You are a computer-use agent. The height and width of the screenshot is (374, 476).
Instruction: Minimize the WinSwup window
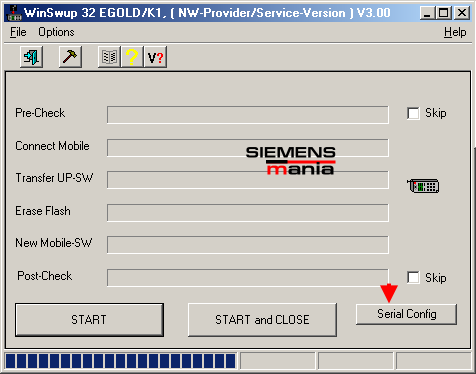pyautogui.click(x=427, y=13)
